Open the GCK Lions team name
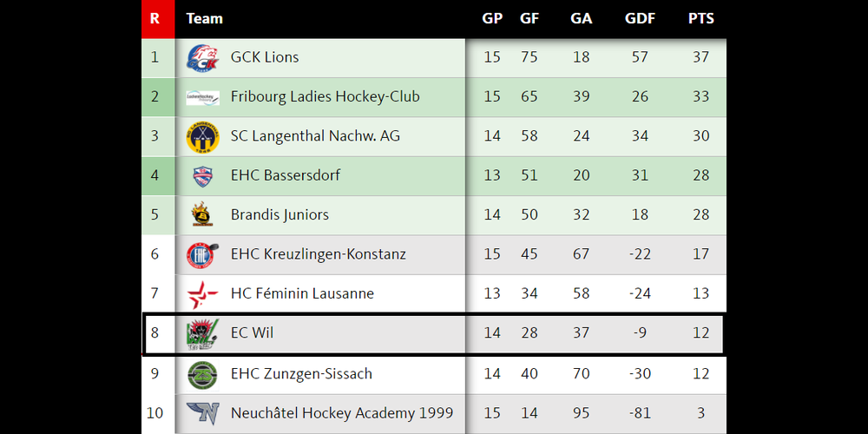 (x=265, y=57)
